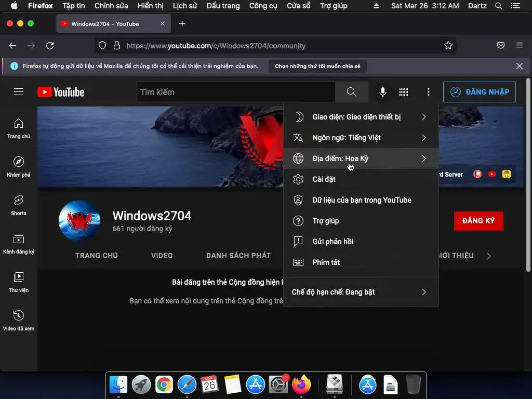
Task: Expand Ngôn ngữ: Tiếng Việt submenu
Action: pos(361,138)
